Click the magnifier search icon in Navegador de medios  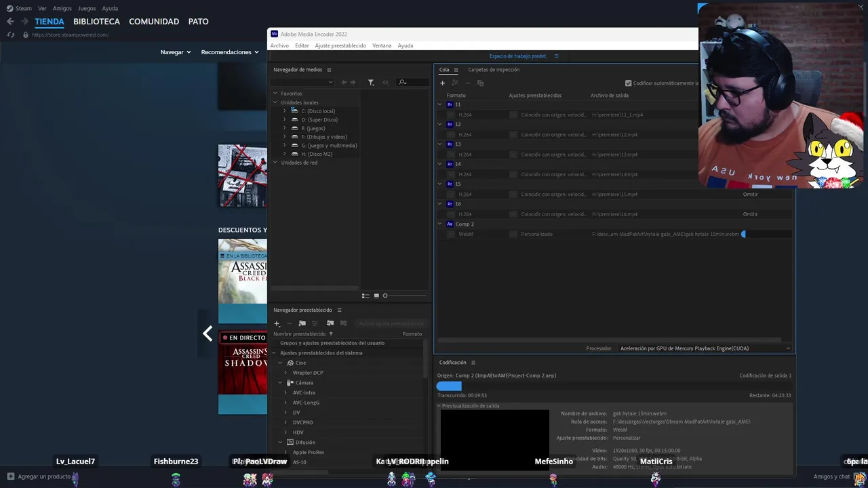point(402,82)
